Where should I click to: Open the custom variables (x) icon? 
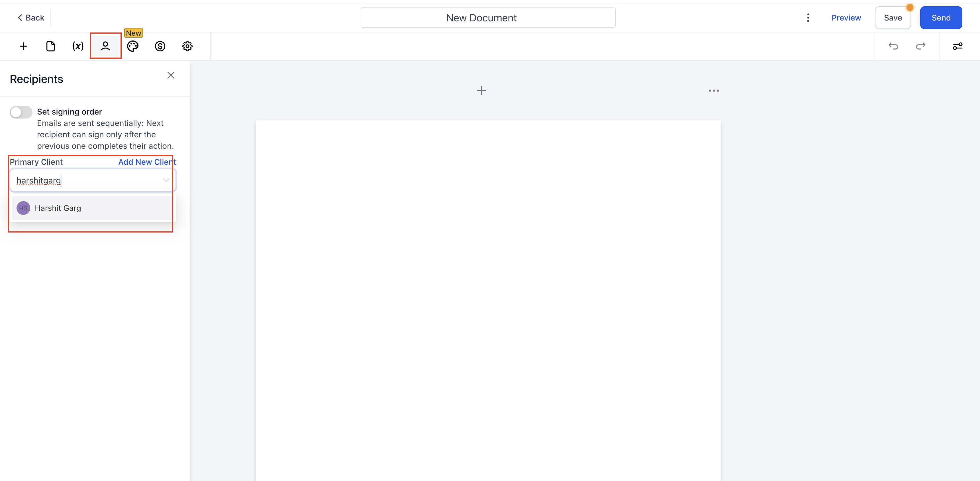tap(78, 46)
